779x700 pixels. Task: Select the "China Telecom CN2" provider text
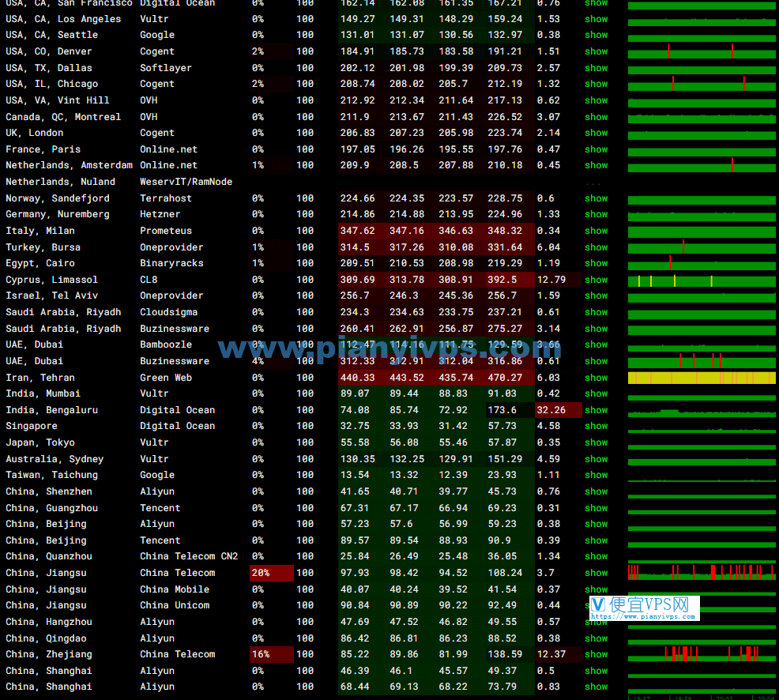point(189,556)
